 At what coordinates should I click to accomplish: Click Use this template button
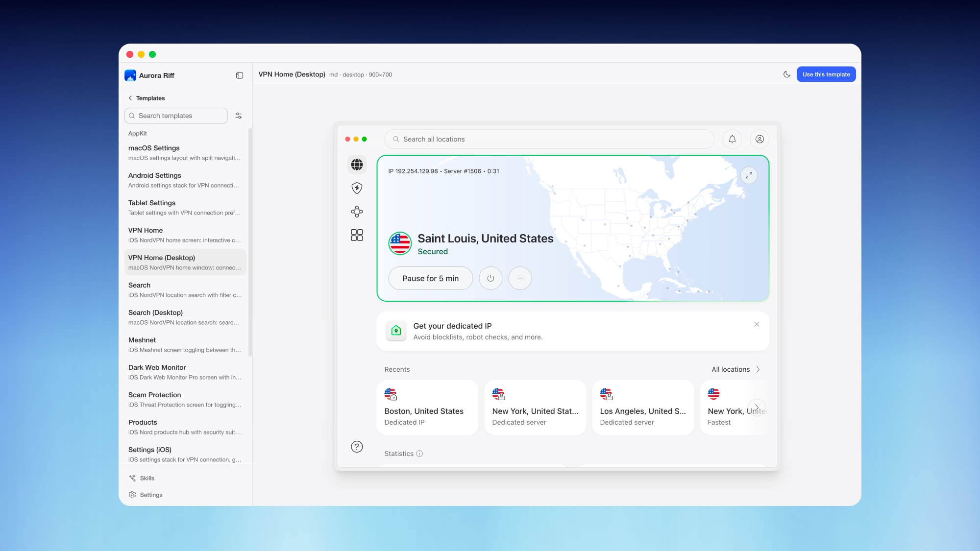(826, 74)
